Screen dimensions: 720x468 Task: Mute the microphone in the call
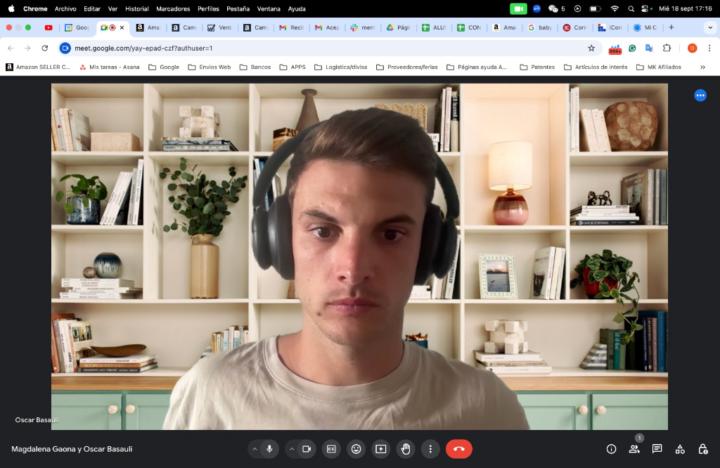(x=269, y=449)
